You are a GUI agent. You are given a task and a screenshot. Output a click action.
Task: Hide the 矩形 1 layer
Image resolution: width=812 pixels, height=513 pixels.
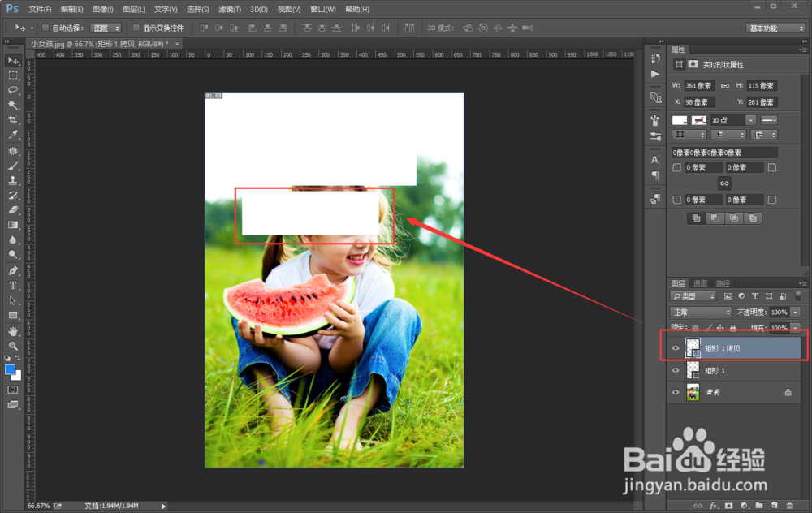click(x=676, y=370)
